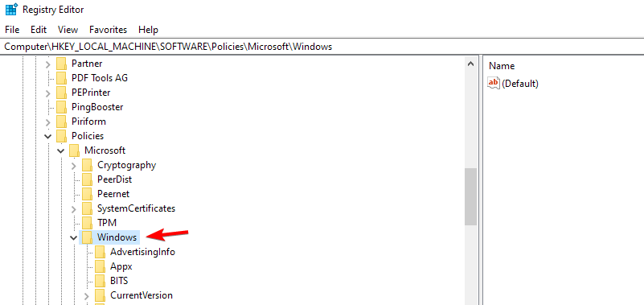Image resolution: width=644 pixels, height=305 pixels.
Task: Open the Favorites menu
Action: point(108,30)
